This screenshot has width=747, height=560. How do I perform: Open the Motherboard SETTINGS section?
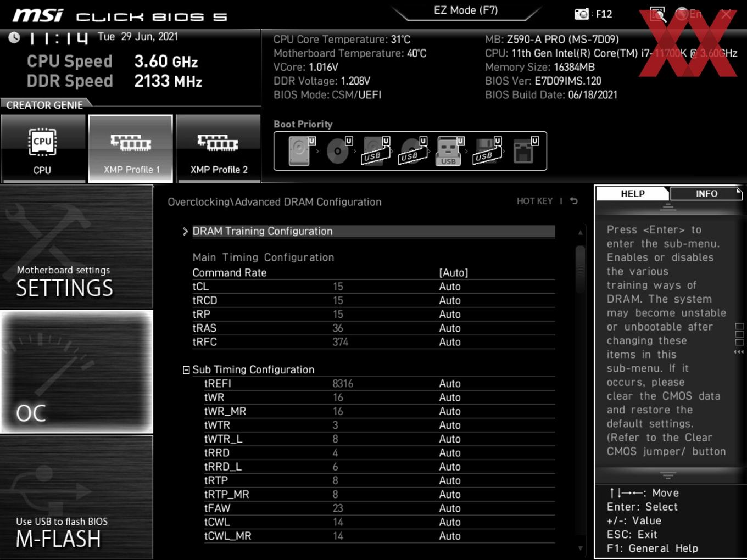coord(76,247)
